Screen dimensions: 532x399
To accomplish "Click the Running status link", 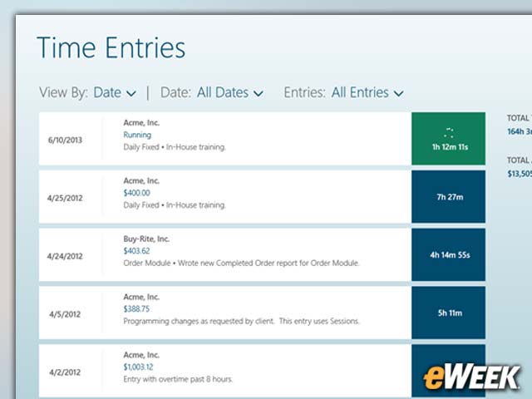I will tap(137, 135).
